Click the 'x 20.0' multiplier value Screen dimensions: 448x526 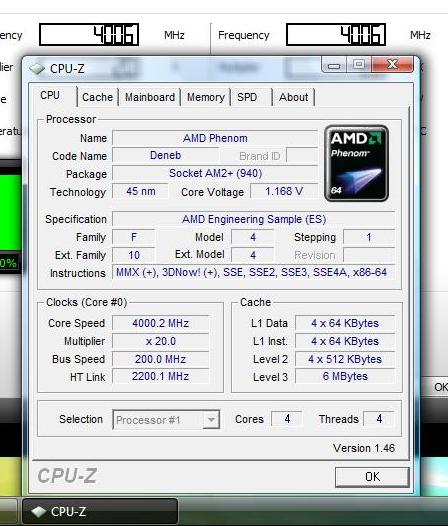160,341
